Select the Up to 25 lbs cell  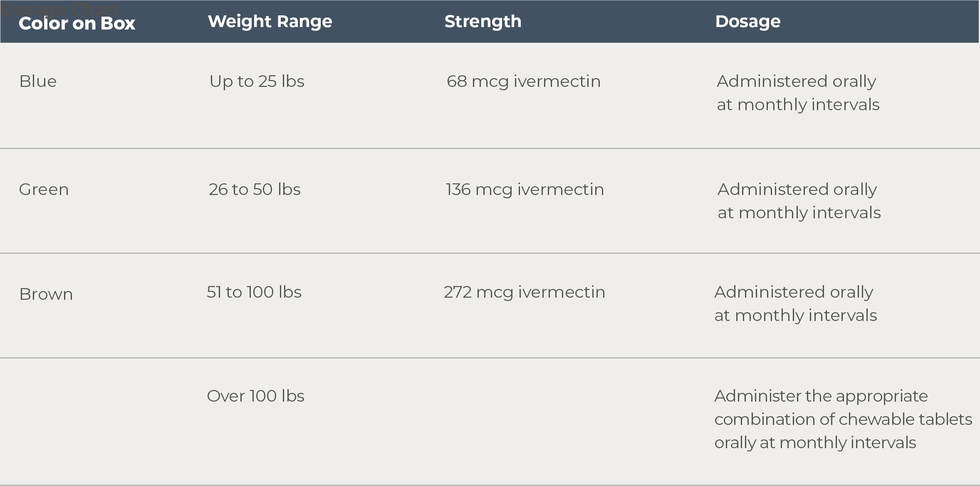(257, 81)
